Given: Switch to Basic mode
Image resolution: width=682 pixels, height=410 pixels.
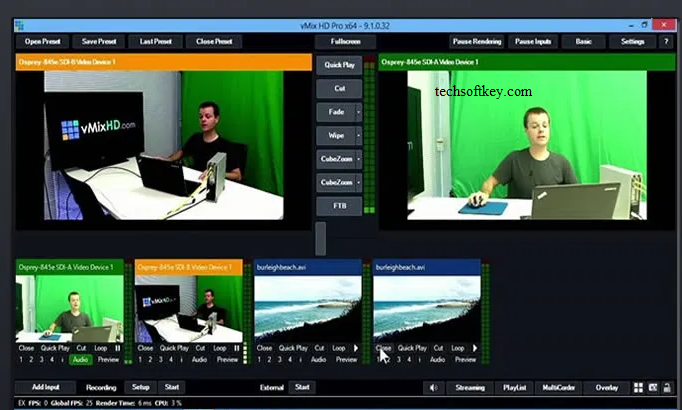Looking at the screenshot, I should tap(584, 42).
